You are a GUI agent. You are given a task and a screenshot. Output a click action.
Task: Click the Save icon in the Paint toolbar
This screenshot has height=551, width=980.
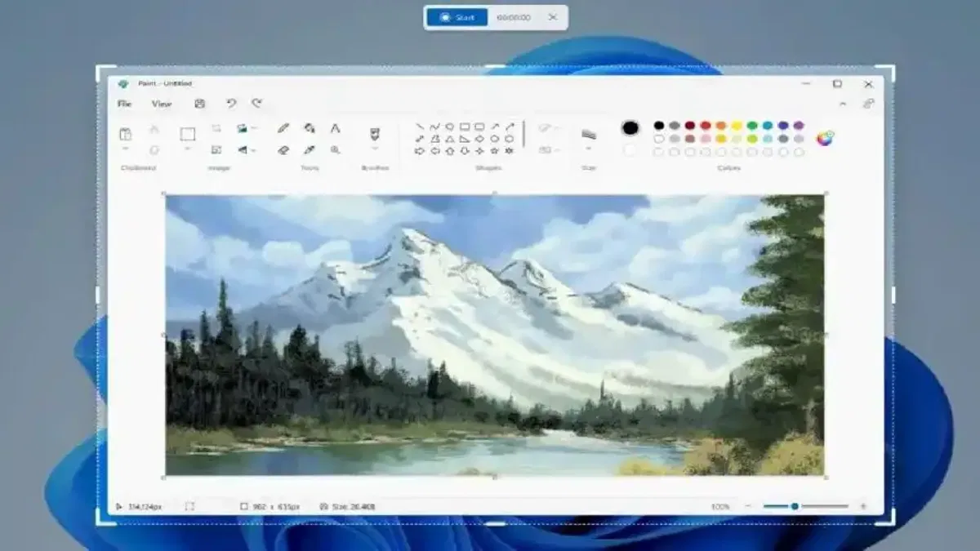pyautogui.click(x=200, y=104)
